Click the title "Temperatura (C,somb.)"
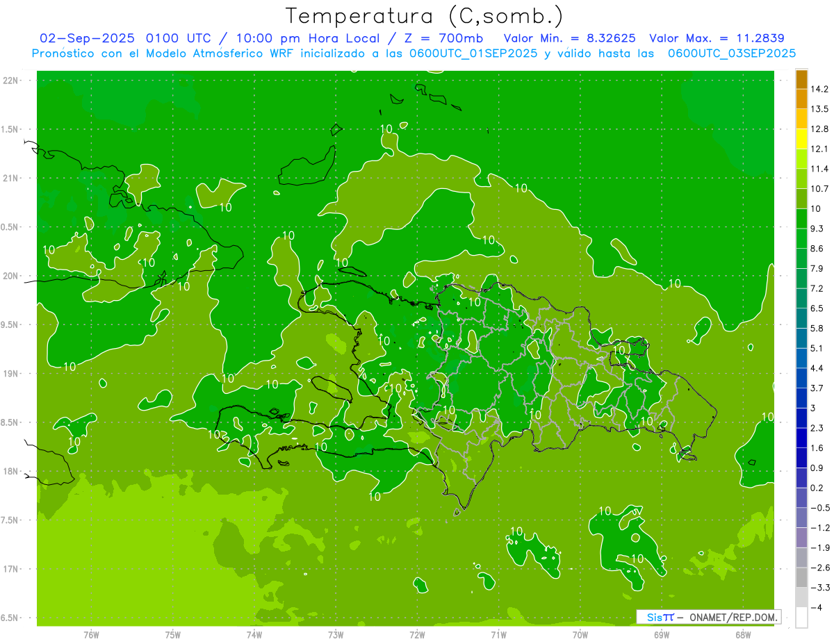The height and width of the screenshot is (644, 834). [x=425, y=16]
